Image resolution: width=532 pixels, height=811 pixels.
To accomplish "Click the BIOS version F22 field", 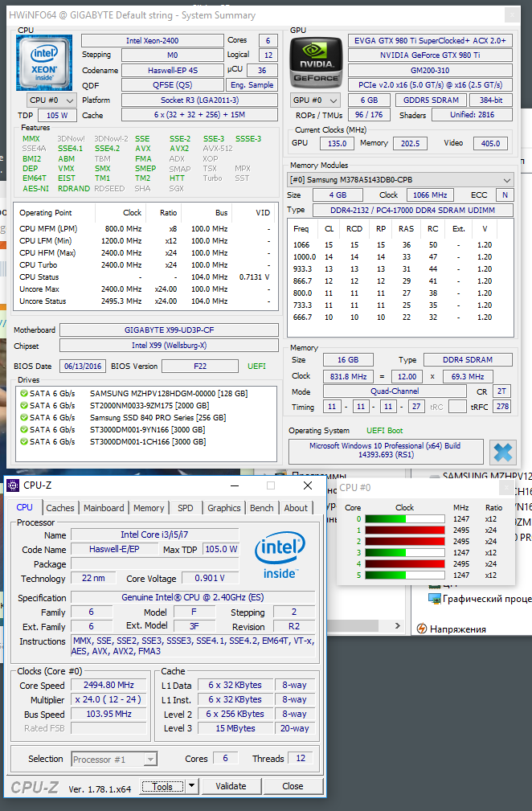I will click(200, 367).
